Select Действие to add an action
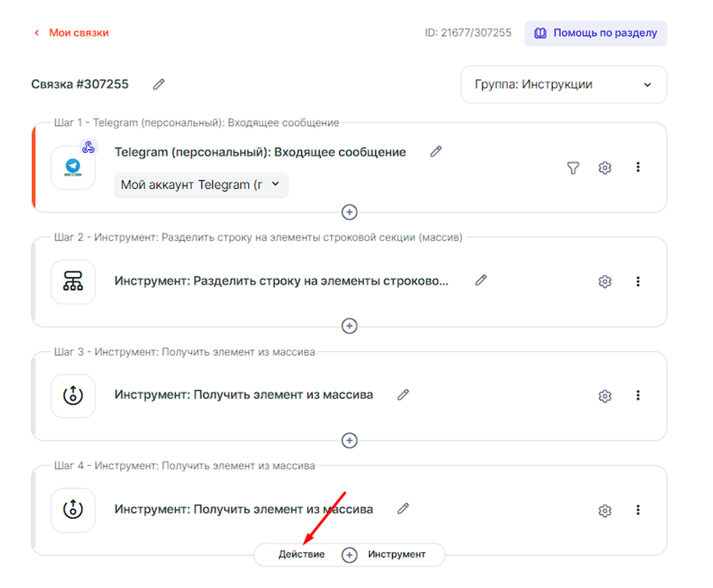713x588 pixels. (x=301, y=555)
